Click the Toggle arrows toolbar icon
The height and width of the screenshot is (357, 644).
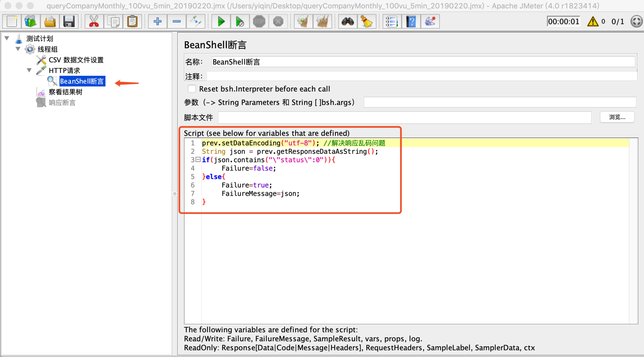point(196,21)
